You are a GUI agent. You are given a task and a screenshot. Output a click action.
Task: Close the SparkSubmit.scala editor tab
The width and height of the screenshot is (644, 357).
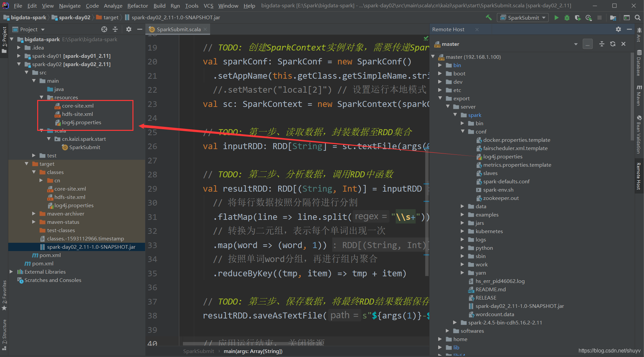tap(205, 29)
